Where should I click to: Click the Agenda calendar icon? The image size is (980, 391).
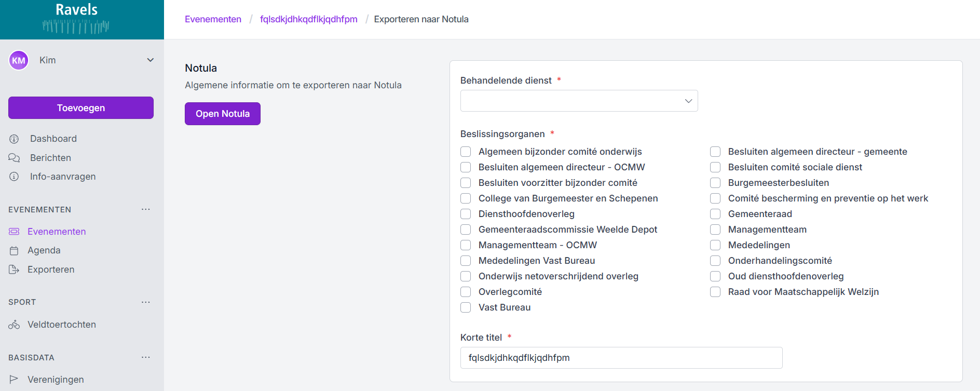pos(14,251)
